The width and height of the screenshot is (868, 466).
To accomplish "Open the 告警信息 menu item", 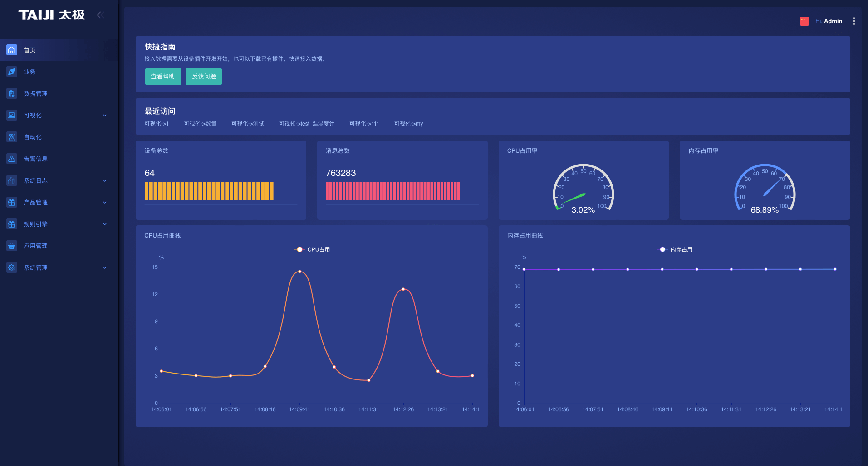I will (59, 159).
